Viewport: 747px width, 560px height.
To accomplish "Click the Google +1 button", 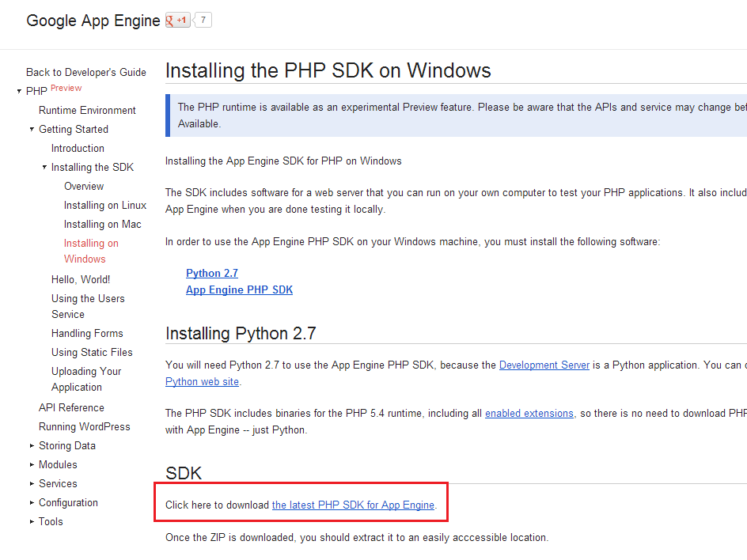I will (178, 20).
